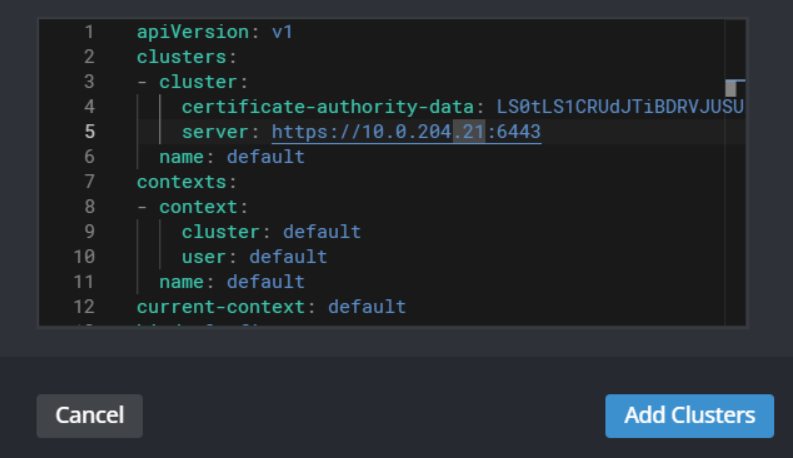Click line number 8 in the gutter
Screen dimensions: 793x458
click(89, 207)
